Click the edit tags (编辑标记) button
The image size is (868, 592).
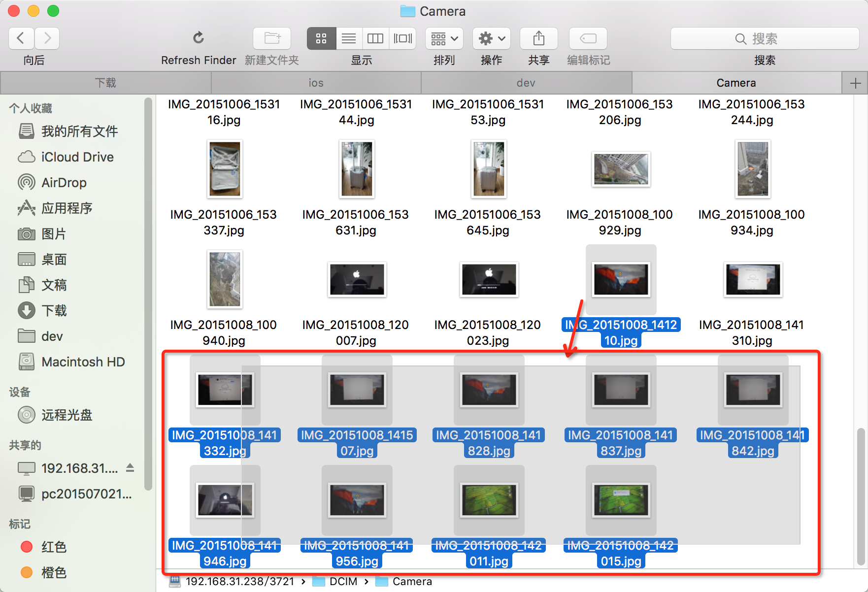click(588, 38)
